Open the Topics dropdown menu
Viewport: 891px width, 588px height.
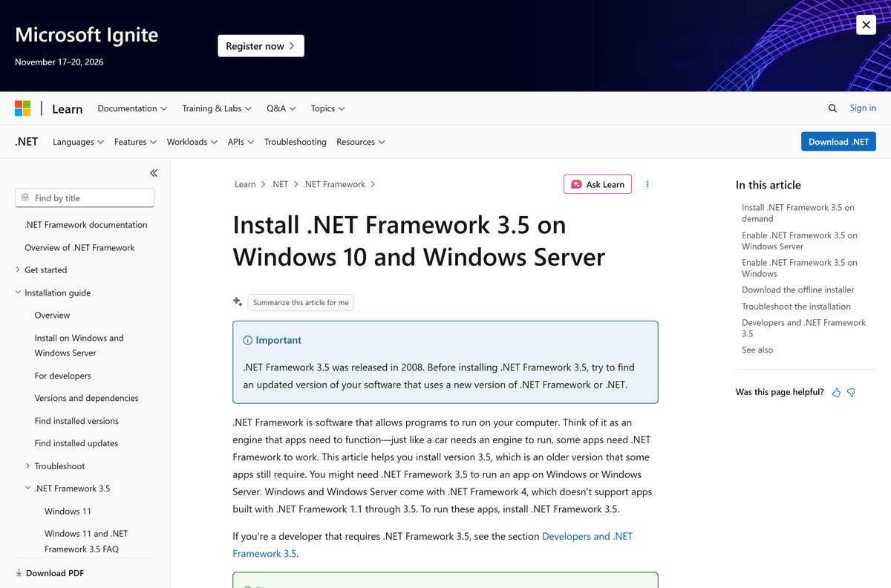point(328,108)
